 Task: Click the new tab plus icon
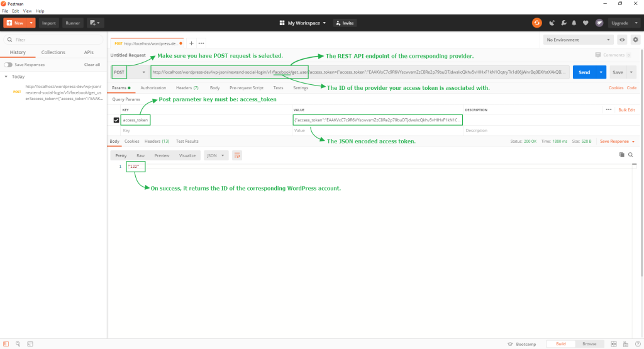click(x=191, y=43)
